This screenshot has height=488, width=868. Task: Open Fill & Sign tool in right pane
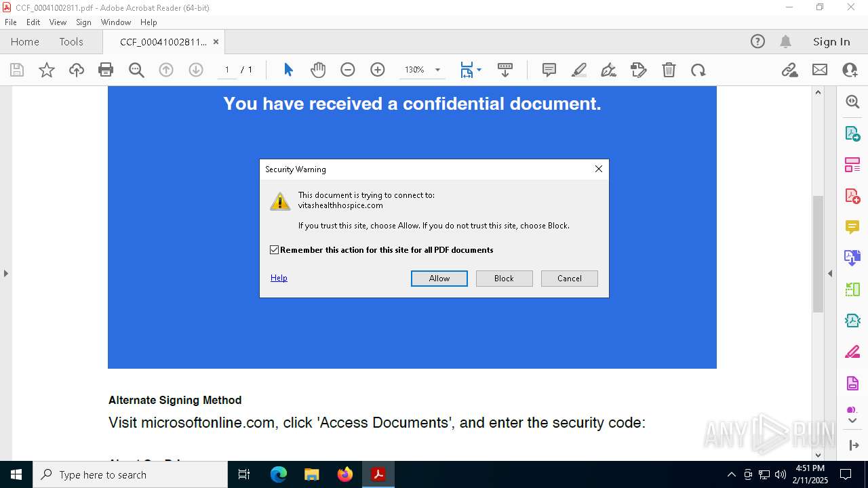click(852, 352)
